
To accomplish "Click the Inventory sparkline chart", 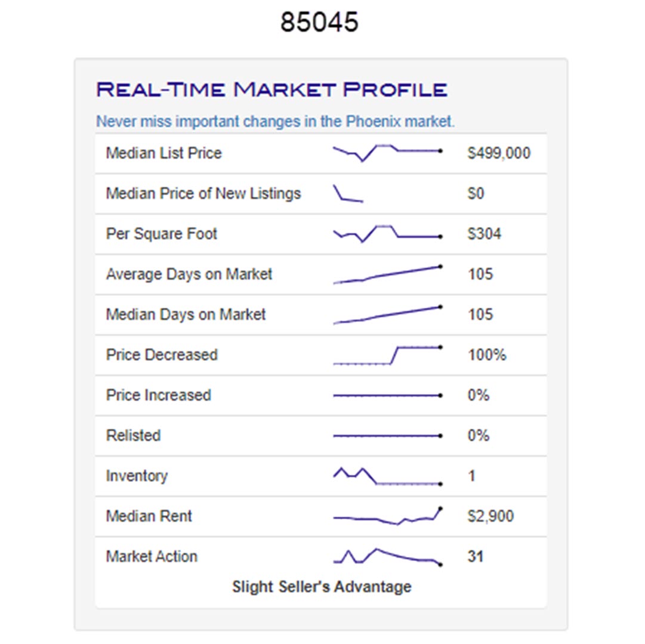I will [387, 476].
